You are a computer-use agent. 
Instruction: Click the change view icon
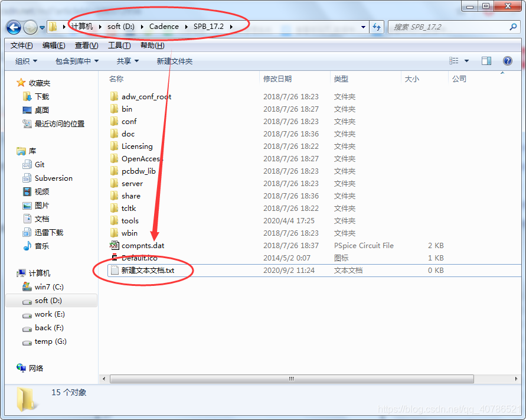click(x=454, y=61)
